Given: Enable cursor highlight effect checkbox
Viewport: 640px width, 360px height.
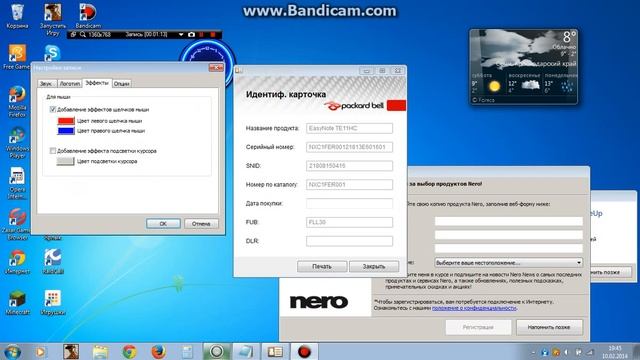Looking at the screenshot, I should pos(53,151).
